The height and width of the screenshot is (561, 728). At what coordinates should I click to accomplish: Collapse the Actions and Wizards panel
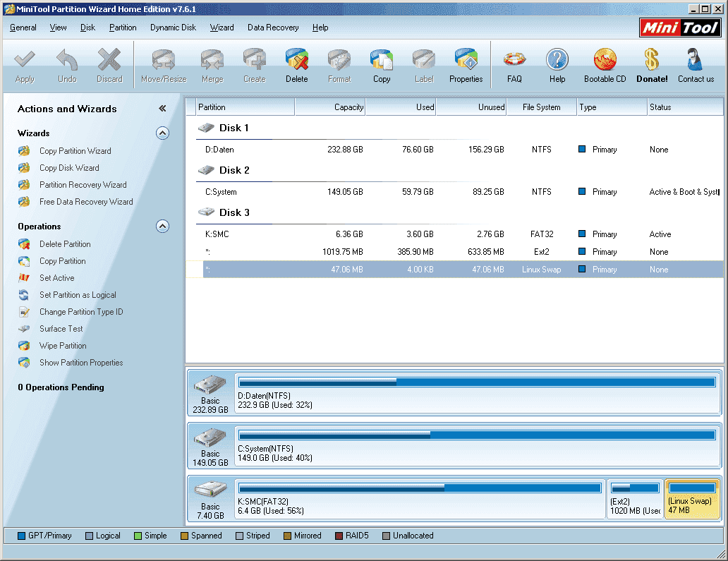click(x=162, y=109)
